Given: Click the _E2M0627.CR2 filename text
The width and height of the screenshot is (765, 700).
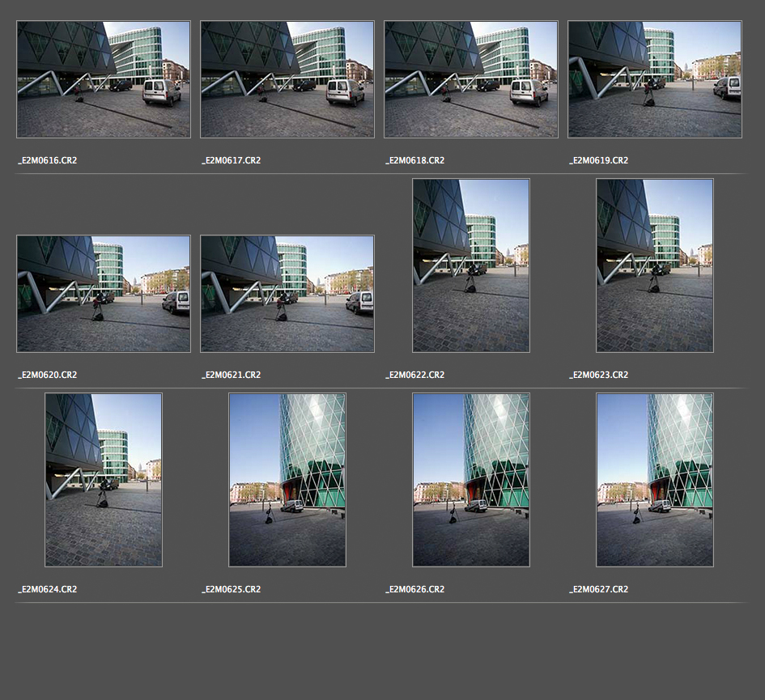Looking at the screenshot, I should click(x=599, y=590).
